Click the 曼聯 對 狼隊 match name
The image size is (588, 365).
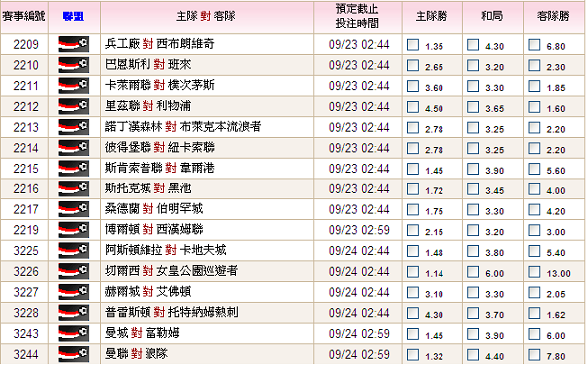click(x=137, y=353)
